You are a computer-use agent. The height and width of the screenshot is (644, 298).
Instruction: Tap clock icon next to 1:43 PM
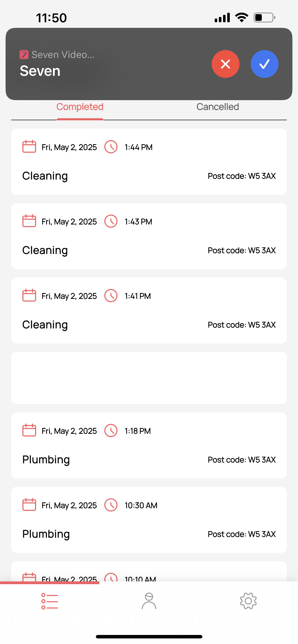point(111,221)
